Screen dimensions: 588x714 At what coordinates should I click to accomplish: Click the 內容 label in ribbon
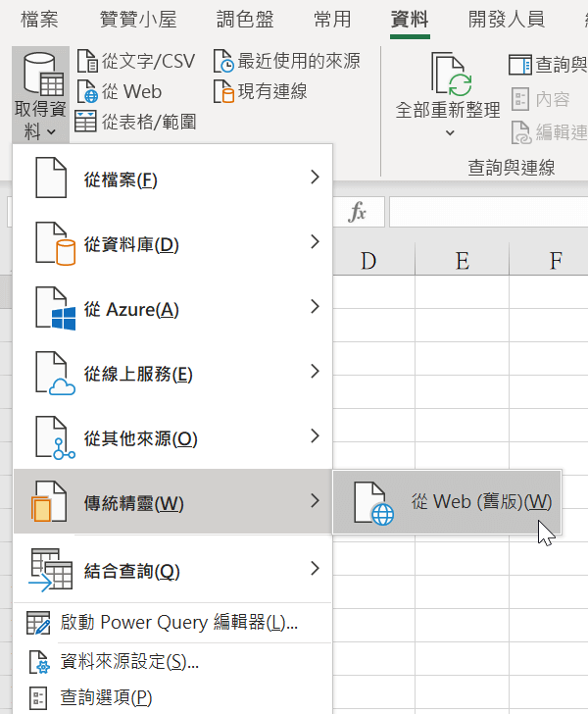[x=553, y=99]
